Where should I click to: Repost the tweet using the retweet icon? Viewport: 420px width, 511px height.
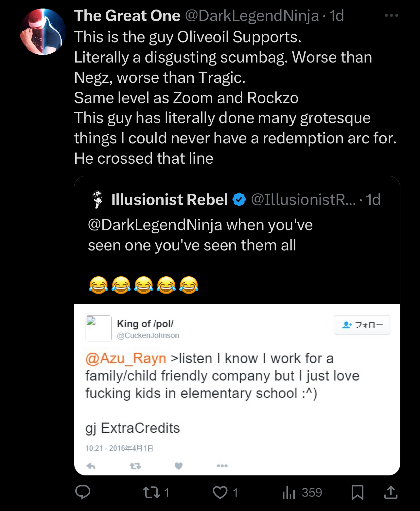[151, 492]
